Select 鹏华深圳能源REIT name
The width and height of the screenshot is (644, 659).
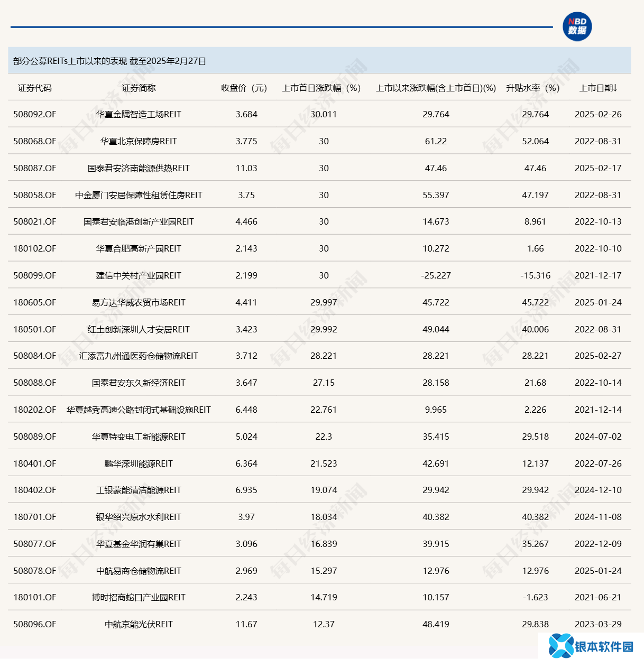(x=139, y=463)
